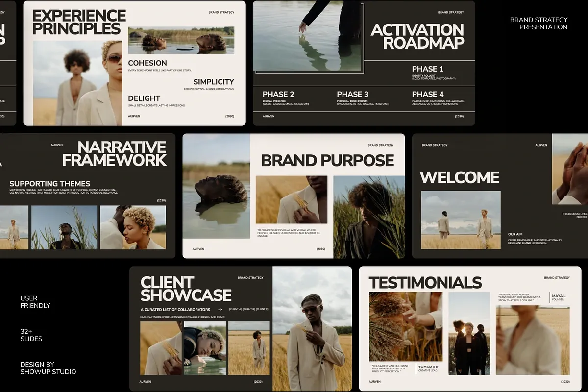
Task: Click the 'USER FRIENDLY' label
Action: pos(35,302)
